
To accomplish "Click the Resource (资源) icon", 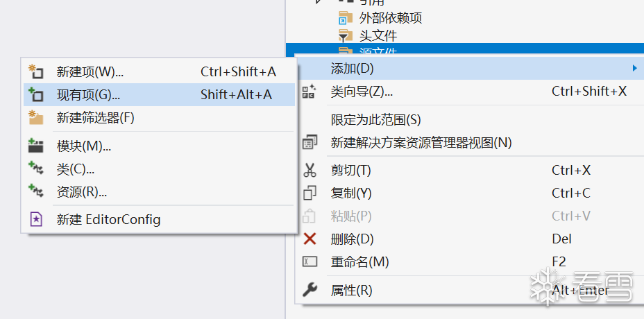I will [35, 191].
